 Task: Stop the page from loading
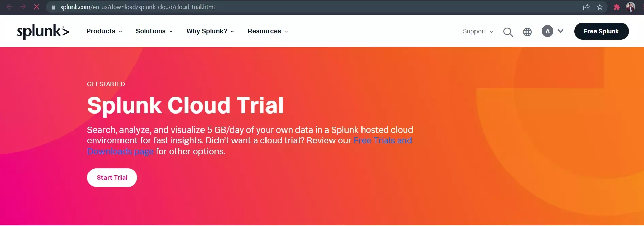[x=36, y=7]
